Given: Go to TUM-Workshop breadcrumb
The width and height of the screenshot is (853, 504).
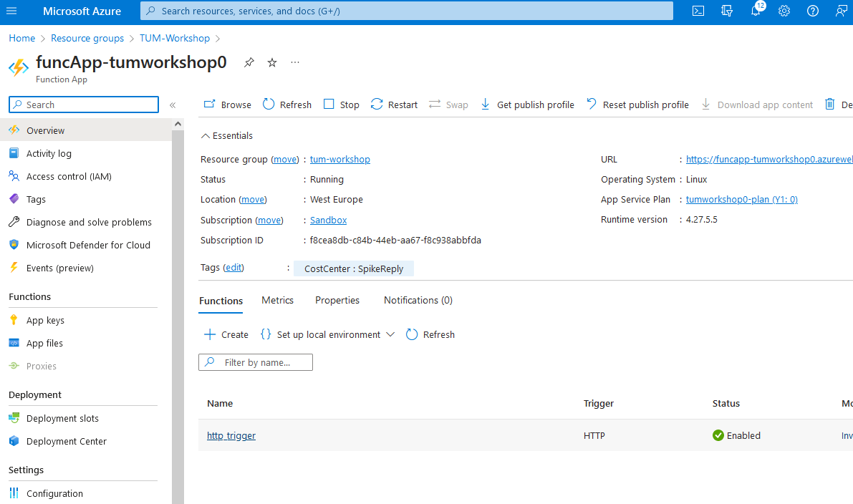Looking at the screenshot, I should [175, 38].
